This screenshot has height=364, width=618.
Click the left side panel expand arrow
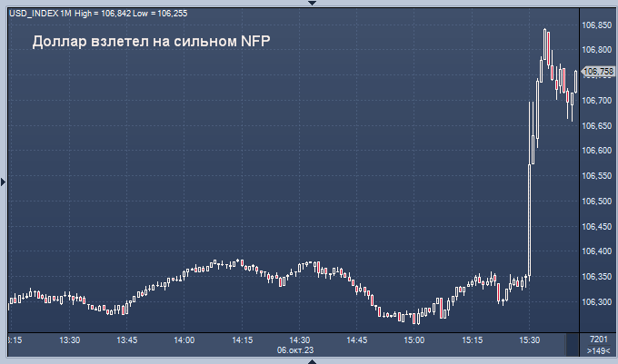click(x=3, y=182)
